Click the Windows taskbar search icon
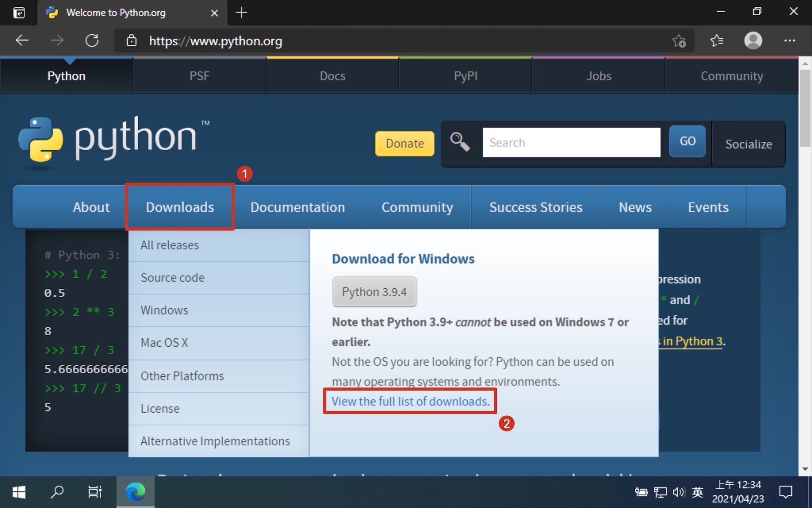This screenshot has height=508, width=812. tap(57, 493)
